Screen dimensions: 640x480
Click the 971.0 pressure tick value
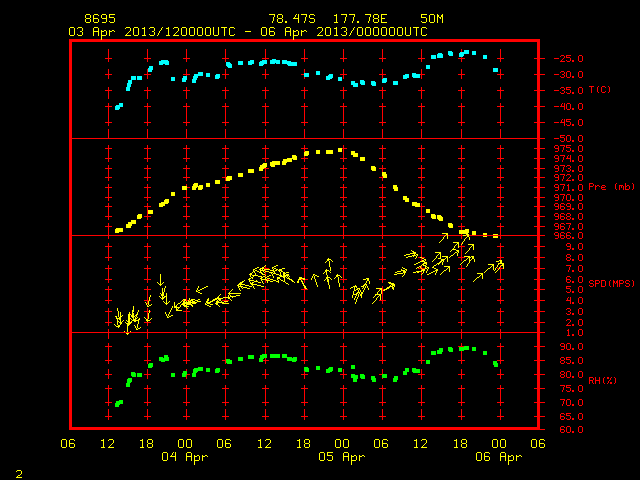coord(569,188)
